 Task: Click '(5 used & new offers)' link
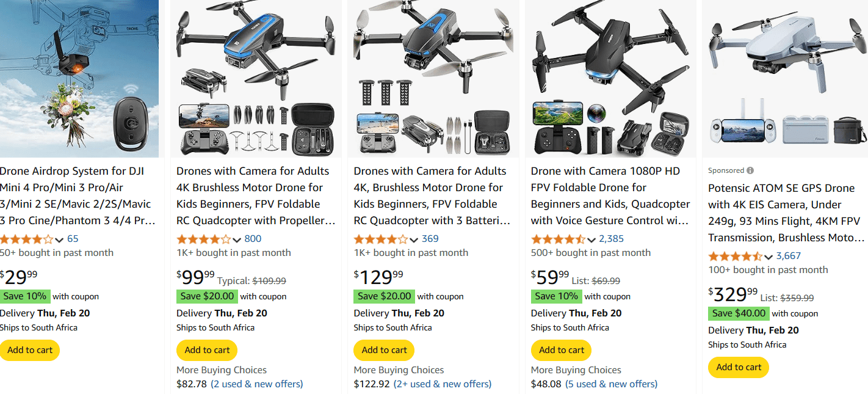tap(611, 384)
